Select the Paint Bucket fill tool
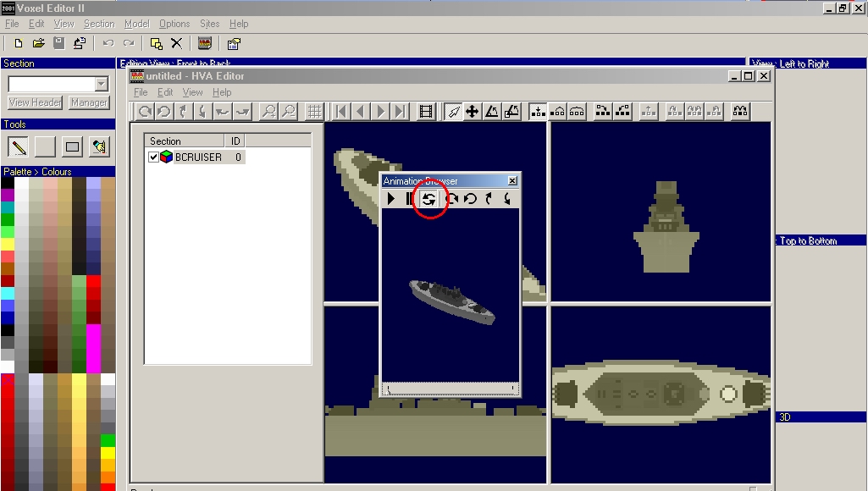 pyautogui.click(x=99, y=146)
